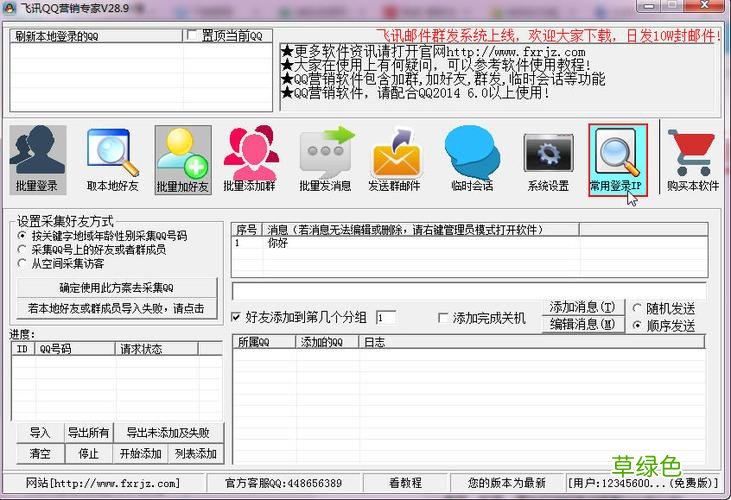Viewport: 731px width, 500px height.
Task: Open the 常用登录IP magnifier icon
Action: click(x=618, y=160)
